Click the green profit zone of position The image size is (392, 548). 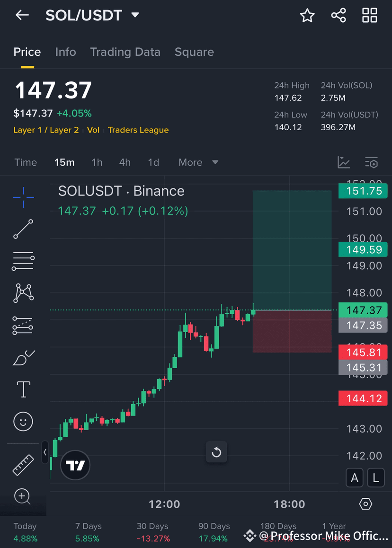pos(292,250)
